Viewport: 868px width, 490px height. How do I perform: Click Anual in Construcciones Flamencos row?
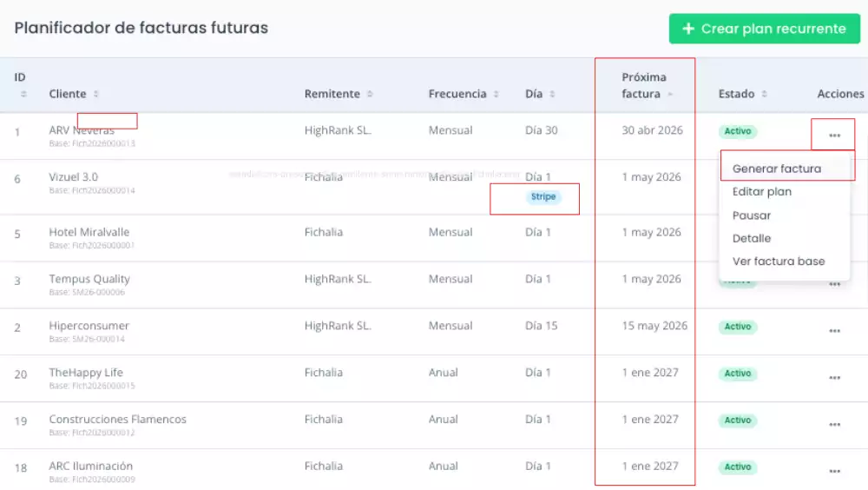coord(443,419)
